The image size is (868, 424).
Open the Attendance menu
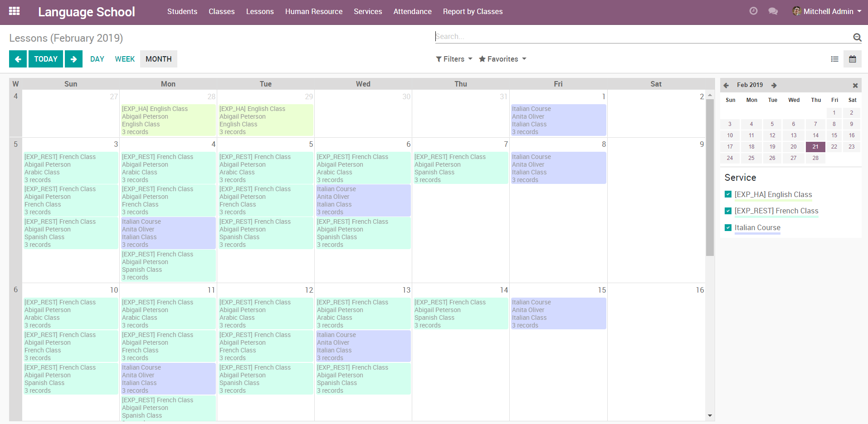412,11
